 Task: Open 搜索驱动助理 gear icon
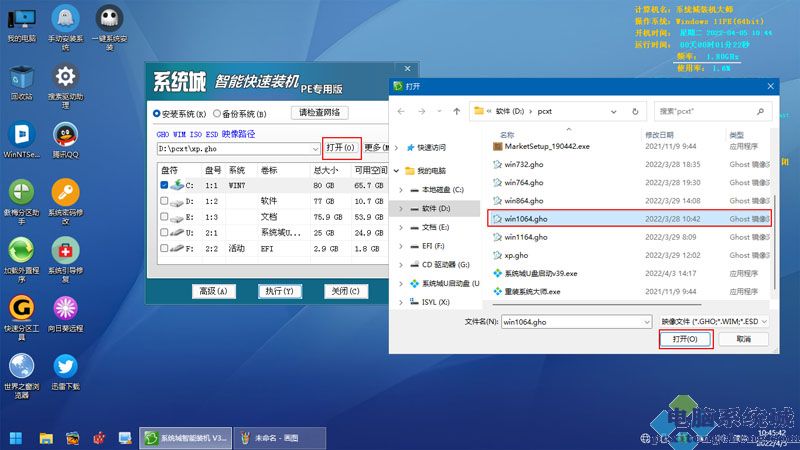[65, 86]
